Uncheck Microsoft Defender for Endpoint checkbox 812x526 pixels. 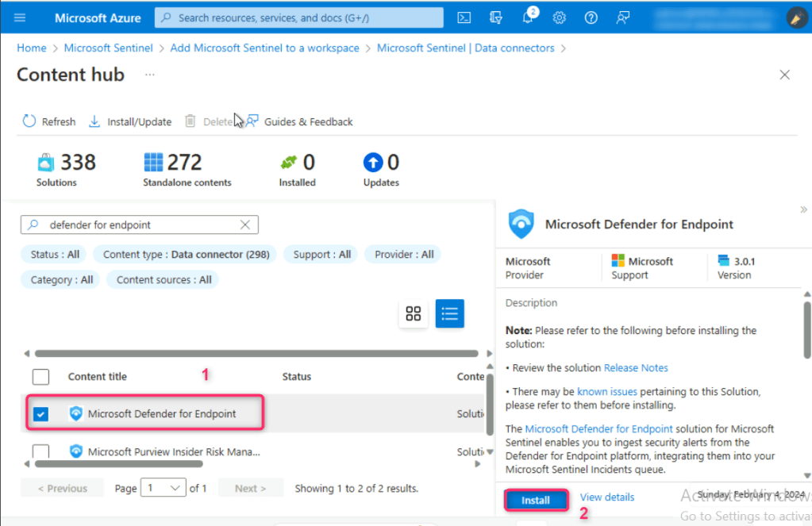pyautogui.click(x=41, y=413)
